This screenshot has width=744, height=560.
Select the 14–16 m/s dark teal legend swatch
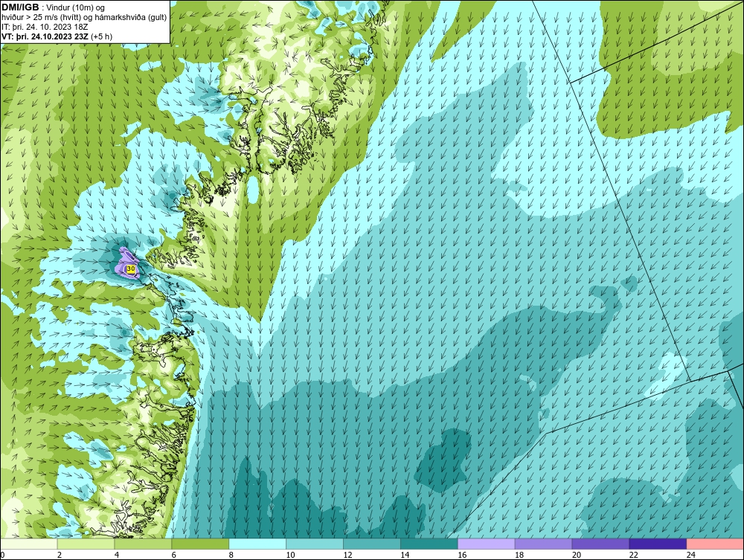pyautogui.click(x=429, y=544)
